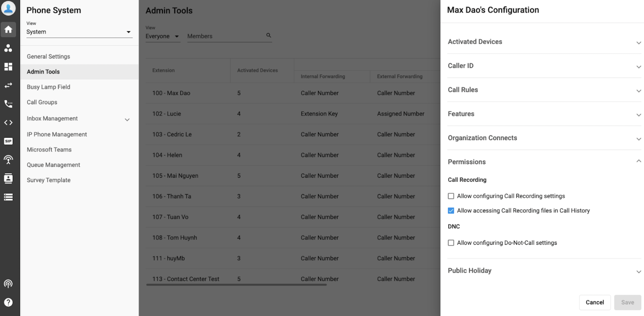The height and width of the screenshot is (316, 644).
Task: Click the podcast signal icon near bottom
Action: pos(8,284)
